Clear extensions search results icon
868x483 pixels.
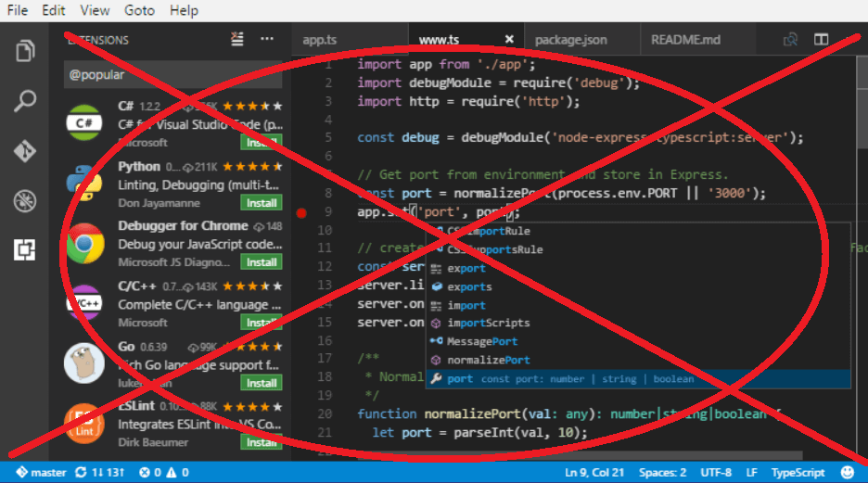(236, 39)
